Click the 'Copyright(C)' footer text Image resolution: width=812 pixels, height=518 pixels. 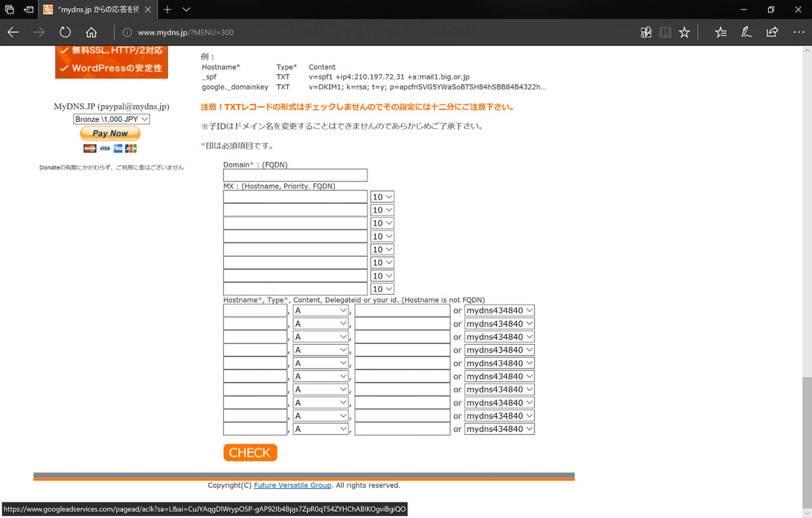click(x=230, y=485)
